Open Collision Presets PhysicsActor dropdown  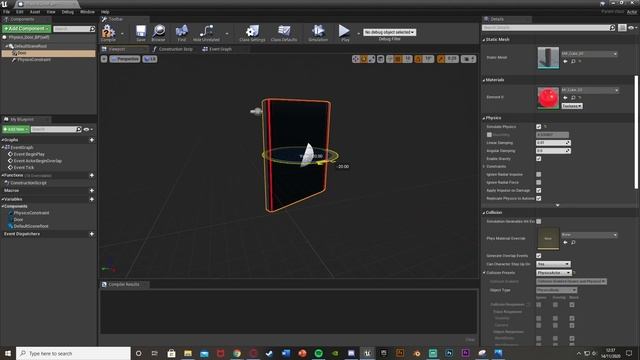click(553, 273)
